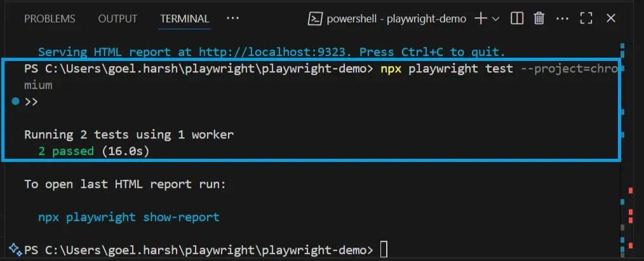This screenshot has height=261, width=644.
Task: Open the launch profile dropdown chevron
Action: pyautogui.click(x=495, y=18)
